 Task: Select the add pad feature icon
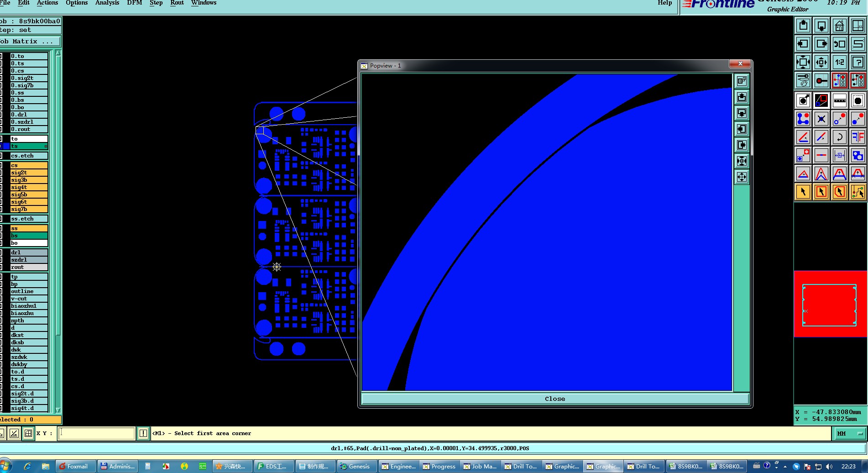803,100
